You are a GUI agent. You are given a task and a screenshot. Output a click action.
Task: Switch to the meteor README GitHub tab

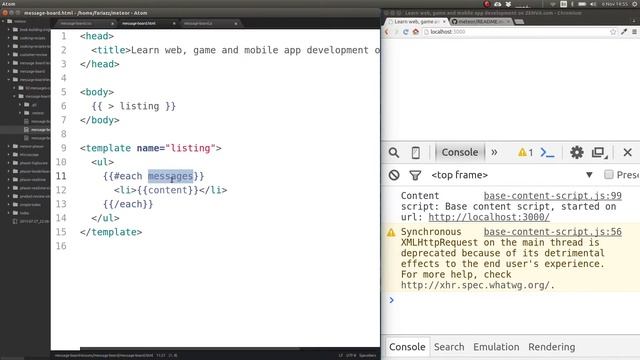point(481,21)
